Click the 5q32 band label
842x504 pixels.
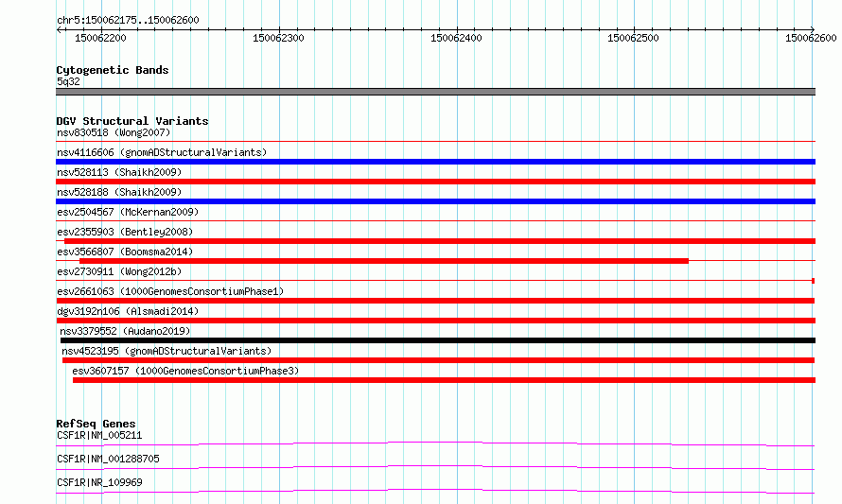tap(68, 81)
